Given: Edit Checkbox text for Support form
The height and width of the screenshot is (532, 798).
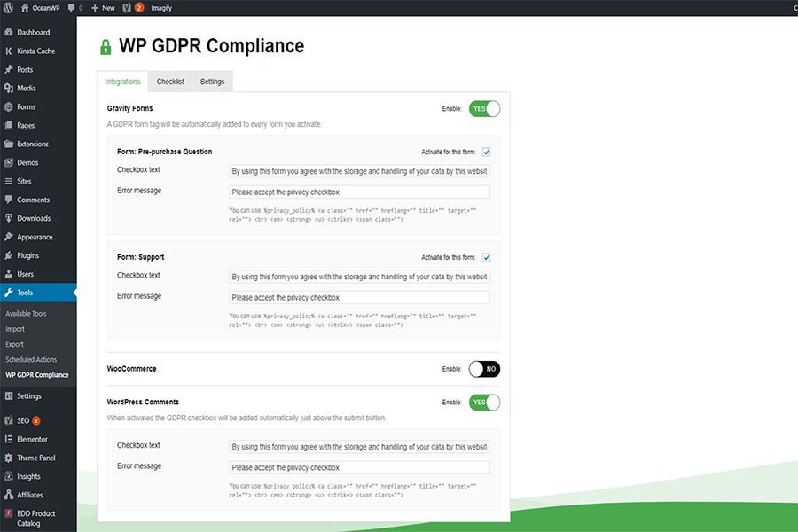Looking at the screenshot, I should 359,277.
